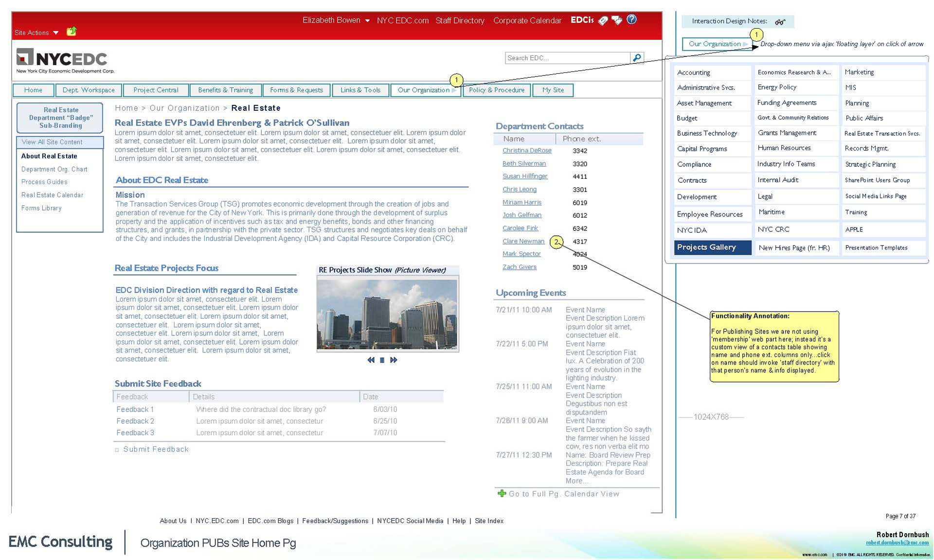Image resolution: width=934 pixels, height=560 pixels.
Task: Click green plus icon for calendar view
Action: pyautogui.click(x=502, y=493)
